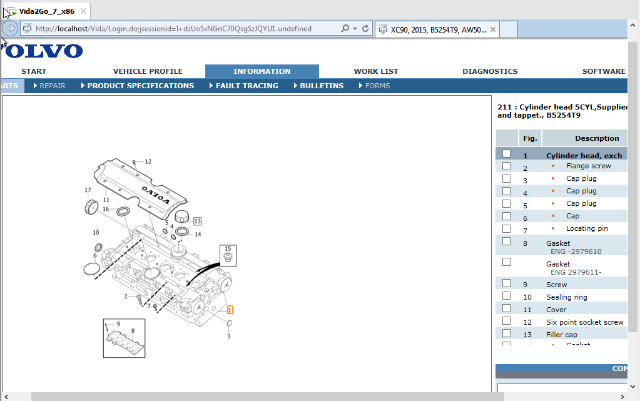
Task: Open a new blank browser tab
Action: tap(509, 29)
